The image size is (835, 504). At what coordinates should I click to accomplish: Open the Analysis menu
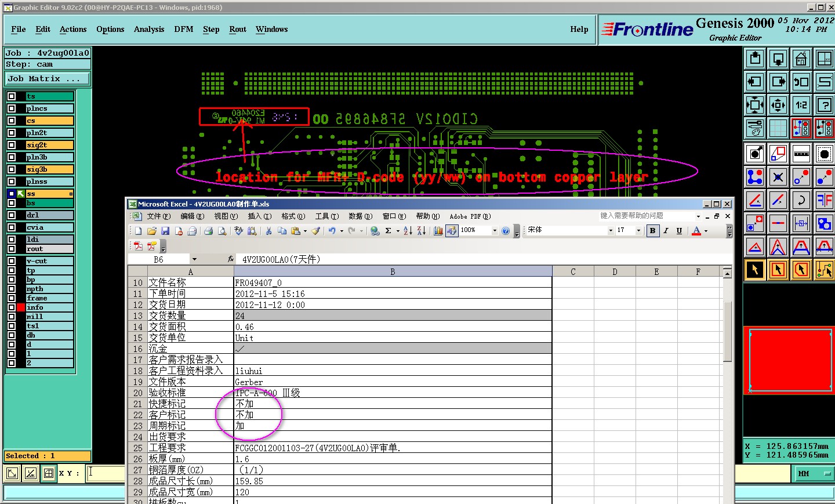click(x=149, y=29)
